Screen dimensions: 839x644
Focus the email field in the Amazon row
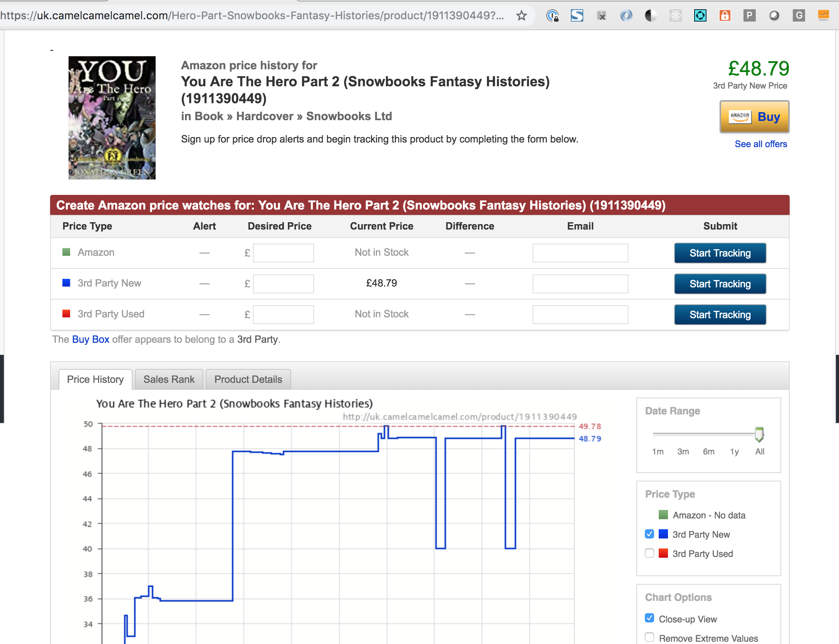[x=580, y=253]
